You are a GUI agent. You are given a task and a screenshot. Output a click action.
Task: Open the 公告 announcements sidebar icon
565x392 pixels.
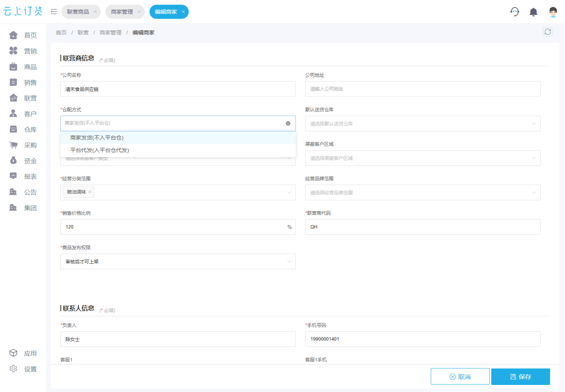[13, 192]
